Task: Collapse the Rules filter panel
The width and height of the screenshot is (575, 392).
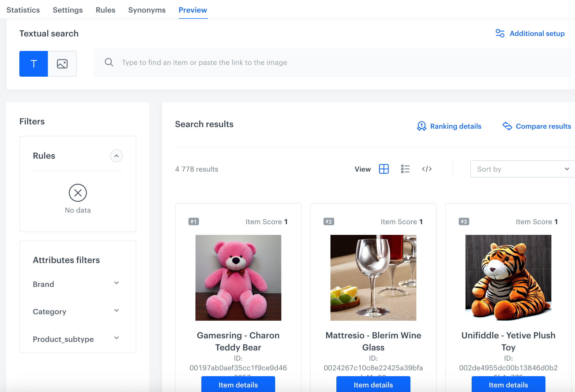Action: [117, 156]
